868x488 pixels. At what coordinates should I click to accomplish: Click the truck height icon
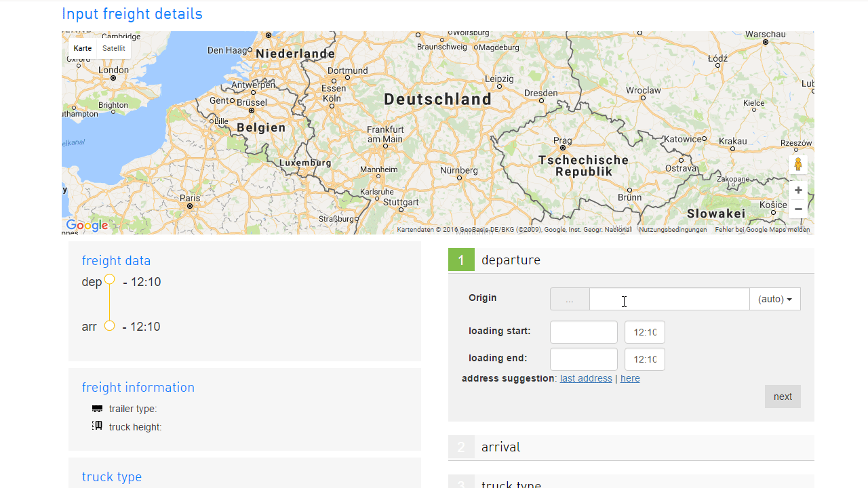click(97, 426)
